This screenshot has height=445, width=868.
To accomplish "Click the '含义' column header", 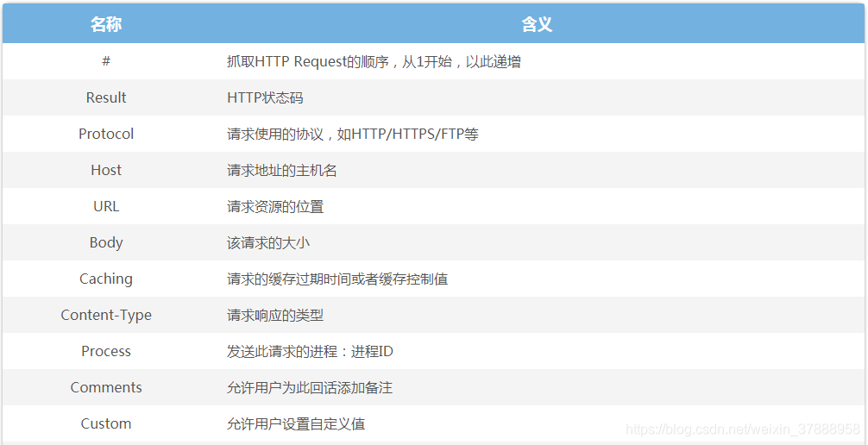I will (x=537, y=24).
